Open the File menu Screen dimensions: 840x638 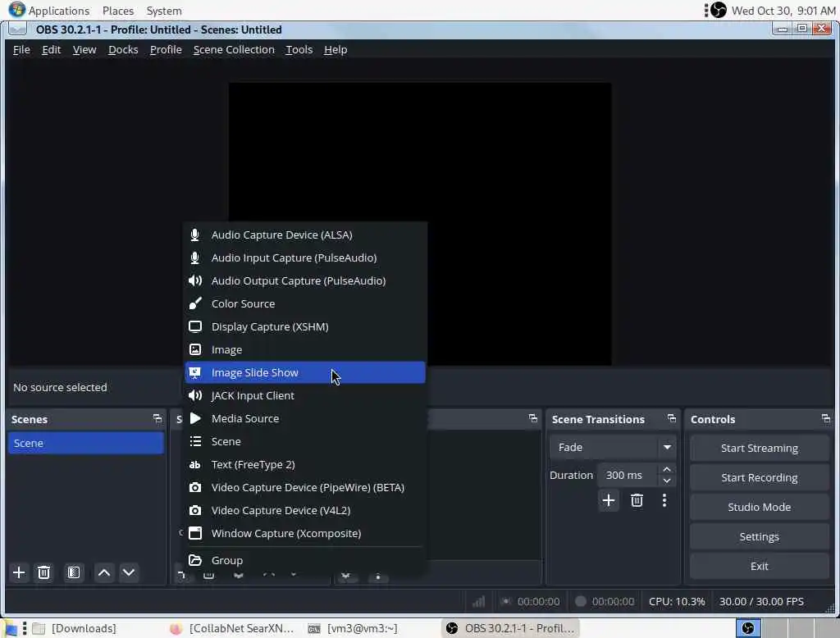coord(21,49)
